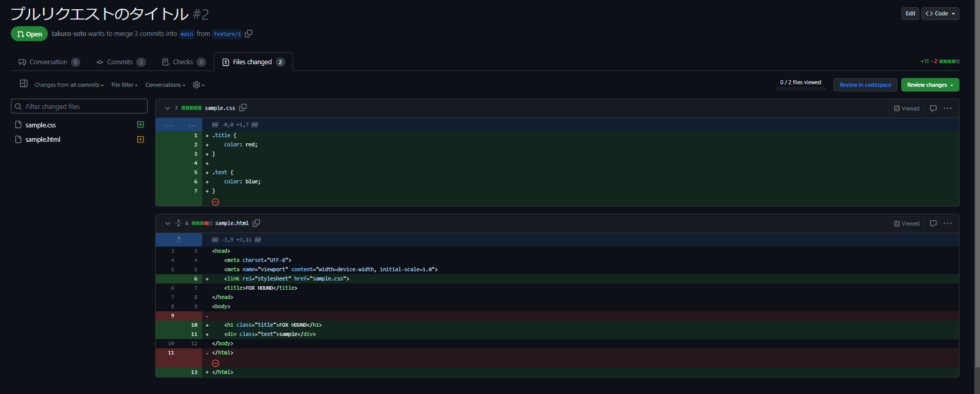The width and height of the screenshot is (980, 394).
Task: Comment on the sample.css file
Action: pyautogui.click(x=933, y=108)
